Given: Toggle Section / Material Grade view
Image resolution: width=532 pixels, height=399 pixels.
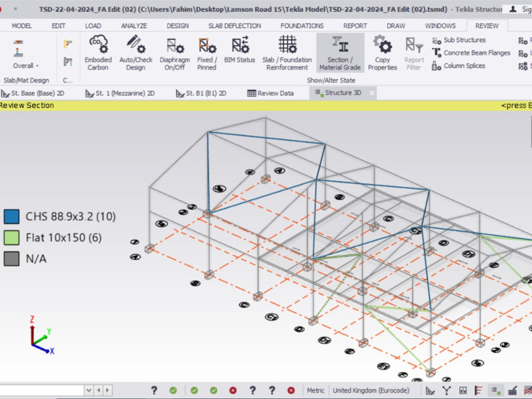Looking at the screenshot, I should click(340, 53).
